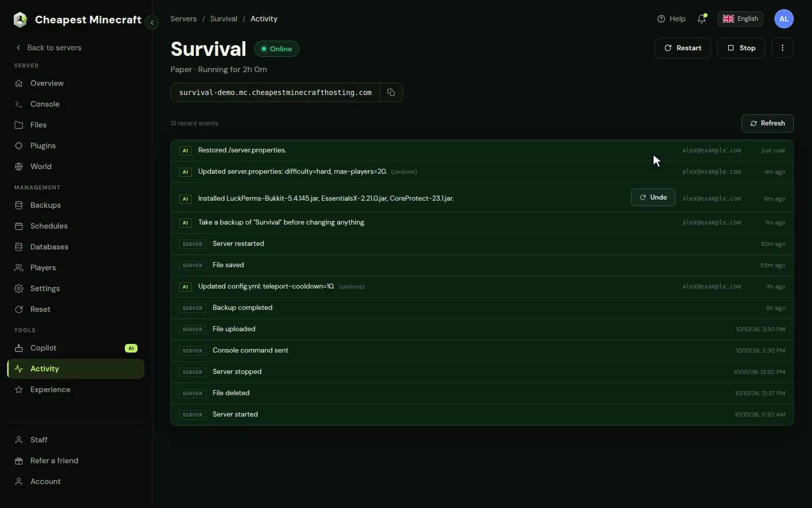Click the "just now" timestamp
812x508 pixels.
tap(773, 151)
